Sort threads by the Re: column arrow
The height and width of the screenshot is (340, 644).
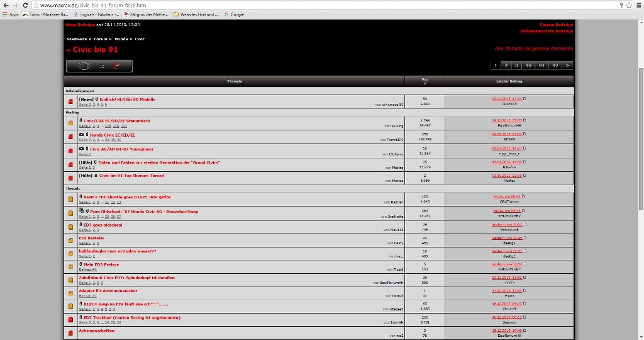(425, 83)
